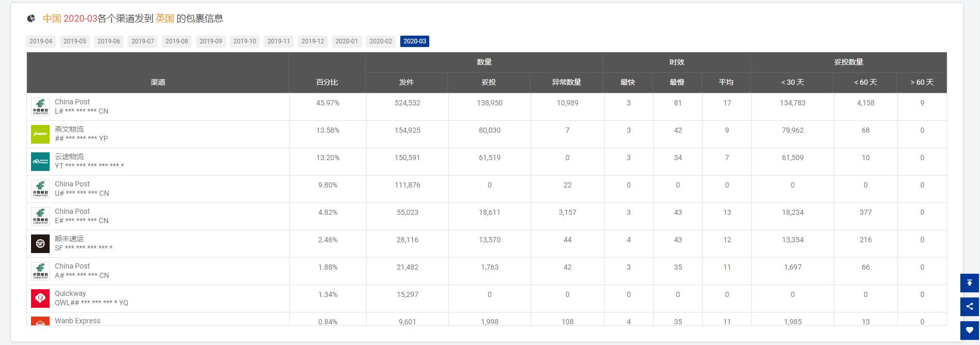Click the 百分比 column header
This screenshot has height=345, width=980.
327,82
